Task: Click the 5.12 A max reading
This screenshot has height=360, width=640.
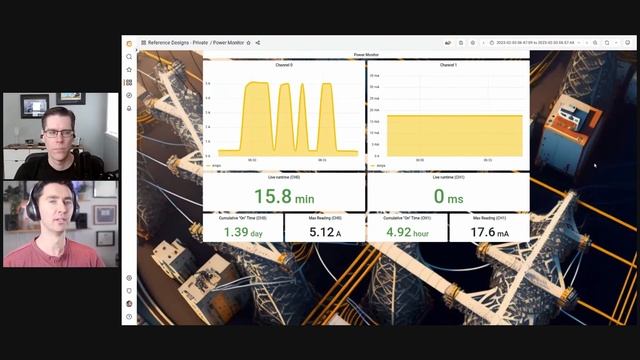Action: pyautogui.click(x=325, y=232)
